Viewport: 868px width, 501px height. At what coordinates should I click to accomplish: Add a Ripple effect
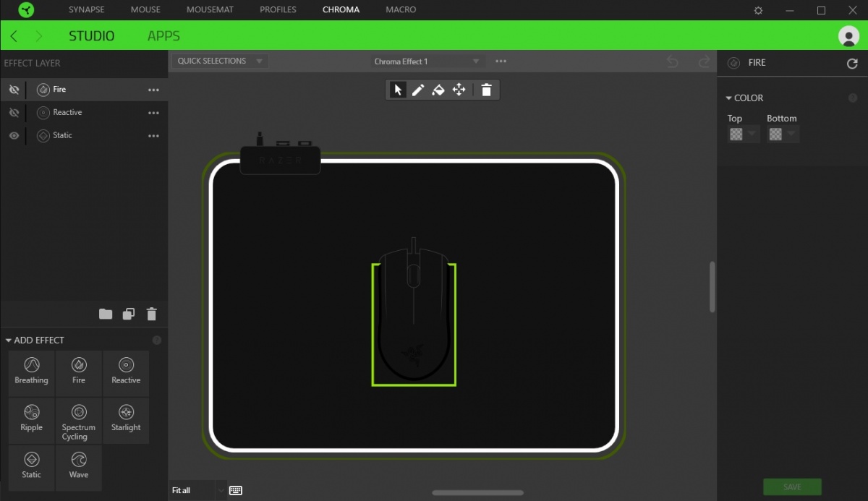(x=31, y=421)
